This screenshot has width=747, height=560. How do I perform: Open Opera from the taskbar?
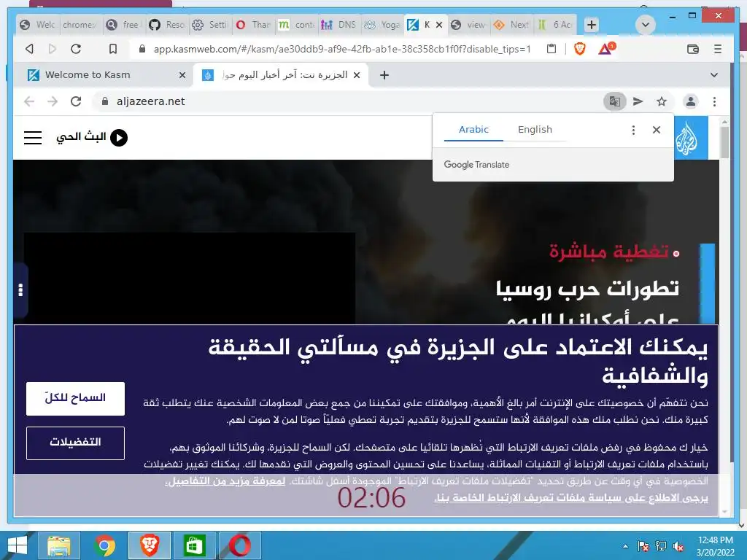(239, 545)
